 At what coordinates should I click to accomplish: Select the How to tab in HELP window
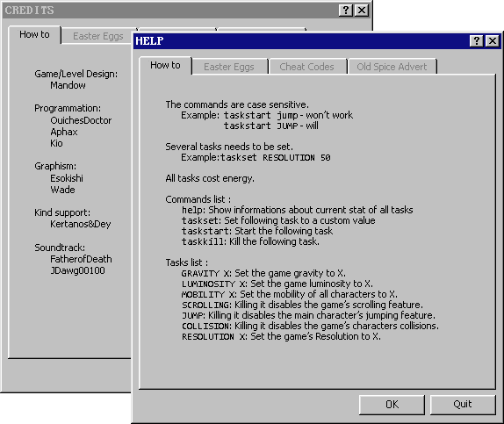pos(165,65)
